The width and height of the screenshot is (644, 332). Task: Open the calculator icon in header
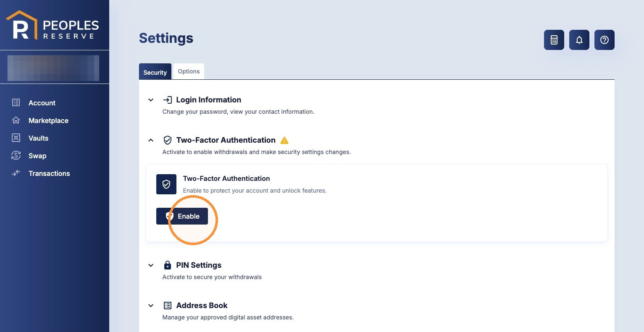(554, 40)
